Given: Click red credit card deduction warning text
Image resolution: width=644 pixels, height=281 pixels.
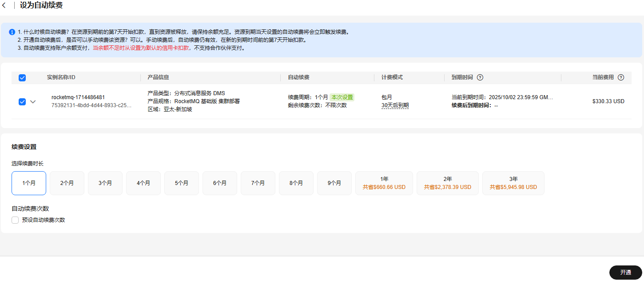Looking at the screenshot, I should tap(141, 48).
